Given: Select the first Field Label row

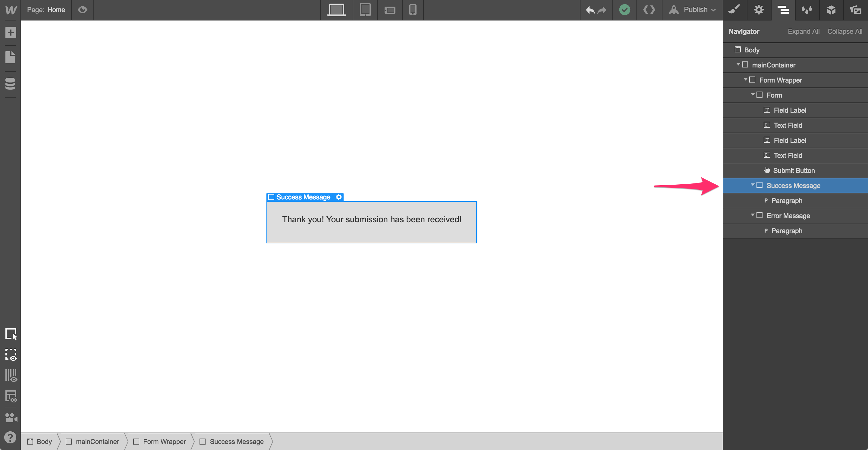Looking at the screenshot, I should click(795, 110).
